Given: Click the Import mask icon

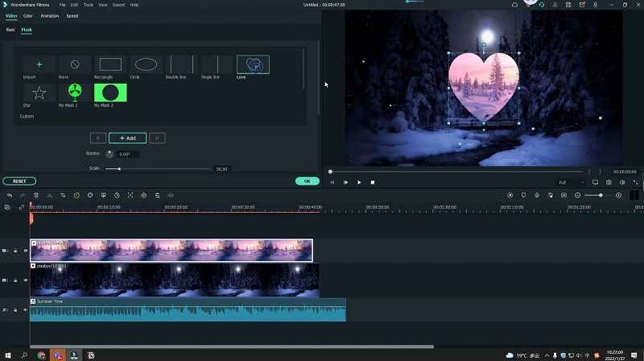Looking at the screenshot, I should point(39,64).
